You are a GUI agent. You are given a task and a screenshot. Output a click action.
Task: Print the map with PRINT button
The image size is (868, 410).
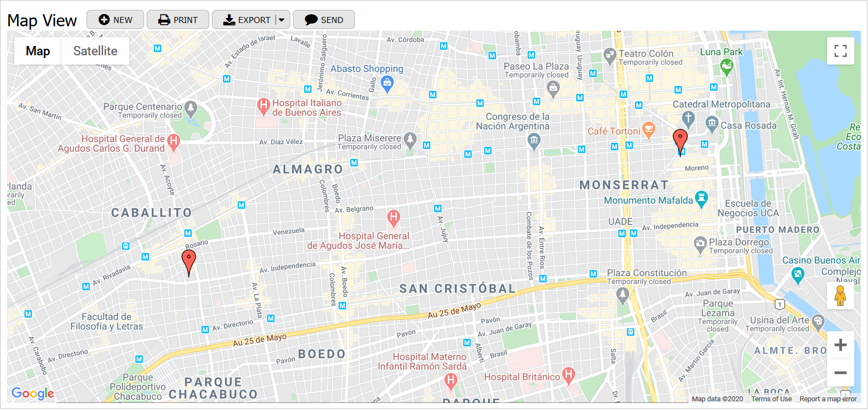pos(178,20)
